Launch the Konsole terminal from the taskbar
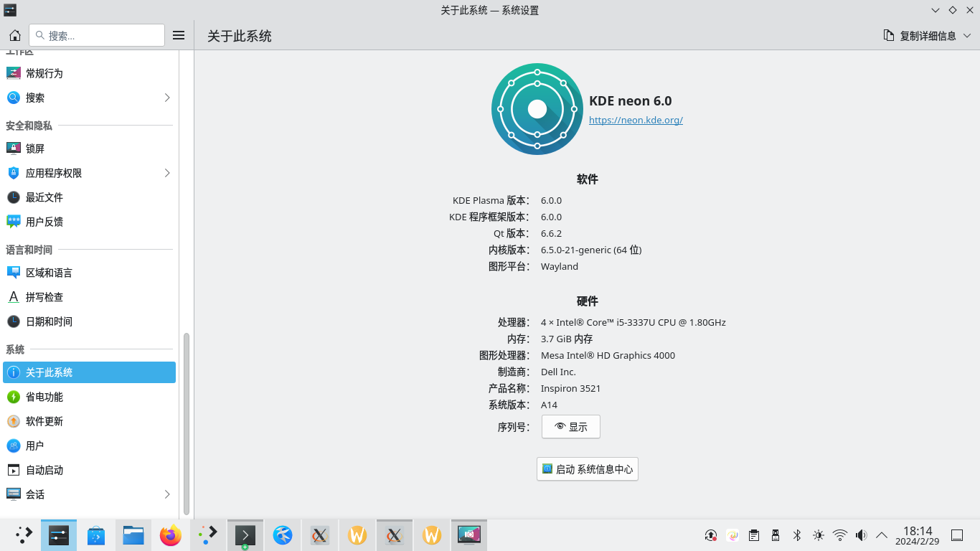This screenshot has height=551, width=980. click(x=245, y=535)
